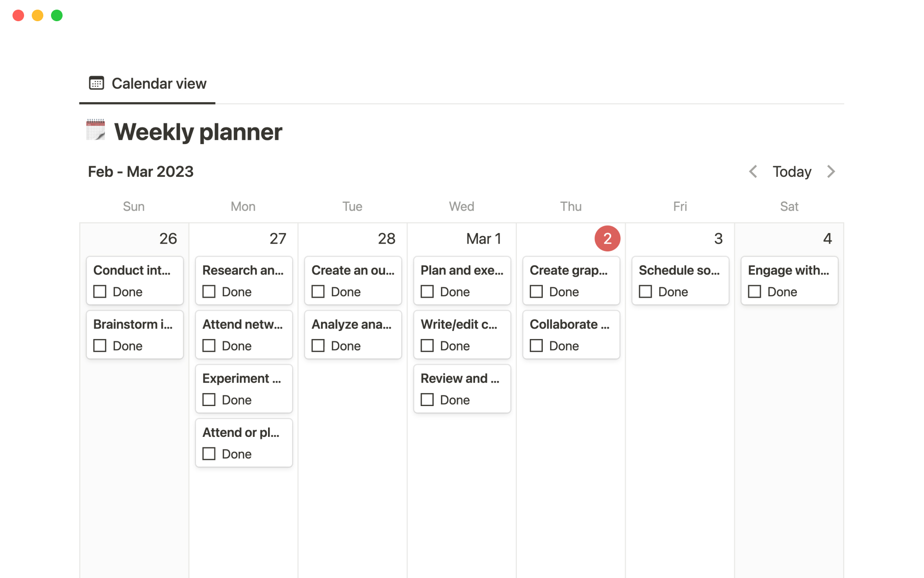Go to the previous week arrow
This screenshot has width=924, height=578.
(753, 171)
